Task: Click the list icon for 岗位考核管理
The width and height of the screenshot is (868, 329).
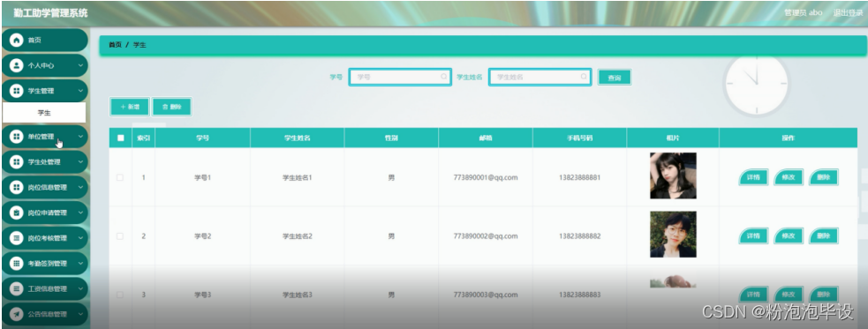Action: click(17, 238)
